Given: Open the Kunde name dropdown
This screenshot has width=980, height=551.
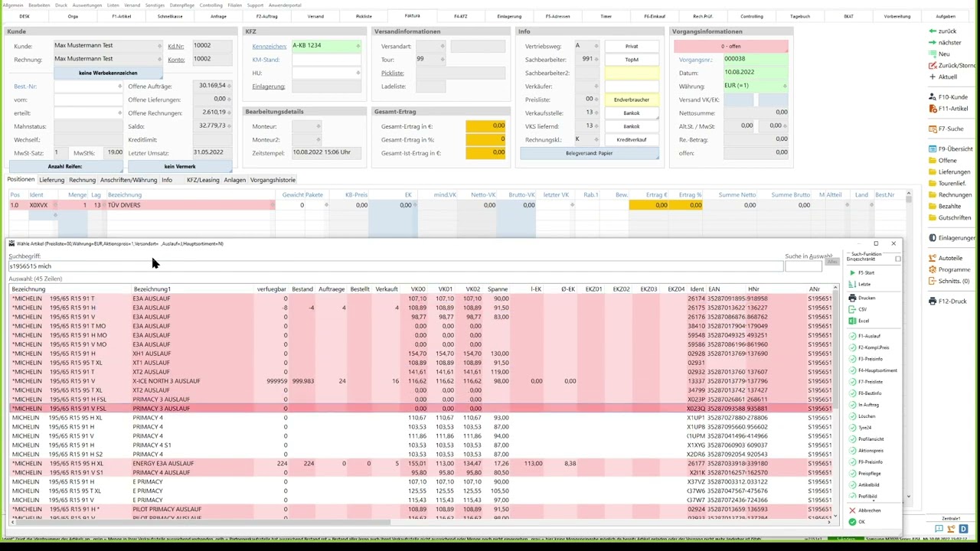Looking at the screenshot, I should pos(160,46).
